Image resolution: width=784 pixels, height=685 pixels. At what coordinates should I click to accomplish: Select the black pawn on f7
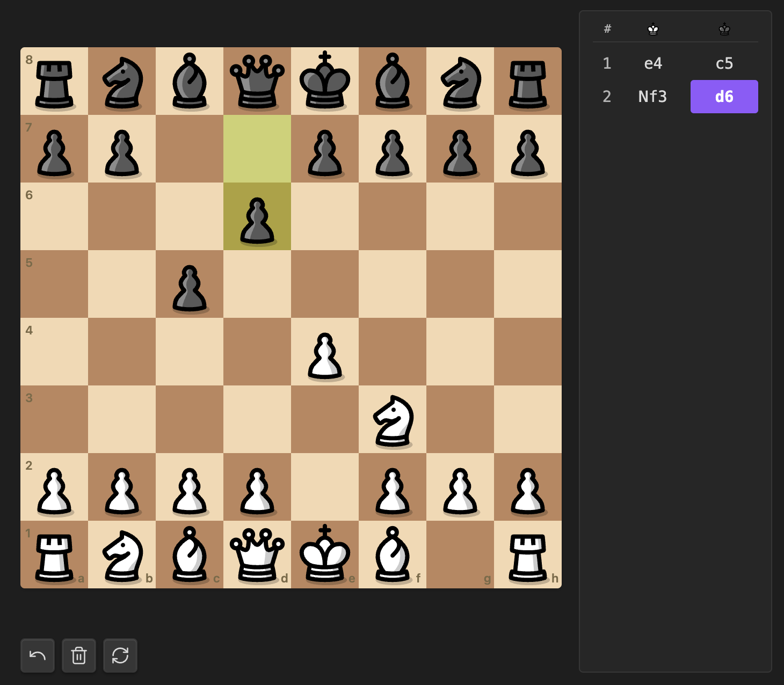point(393,149)
